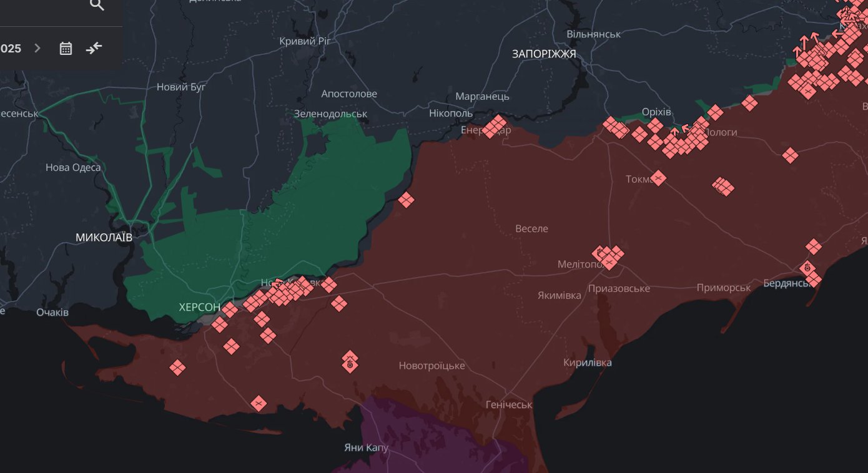Select emblem unit marker on Бердянськ label

(808, 268)
